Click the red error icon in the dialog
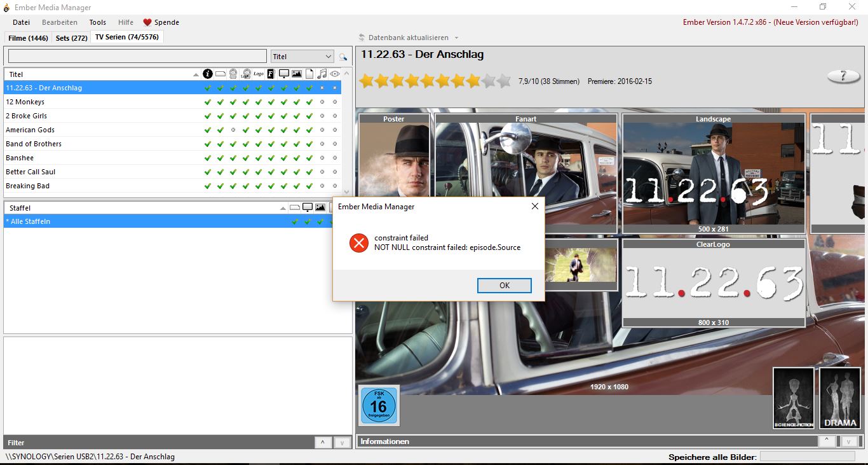This screenshot has height=465, width=868. pyautogui.click(x=359, y=242)
